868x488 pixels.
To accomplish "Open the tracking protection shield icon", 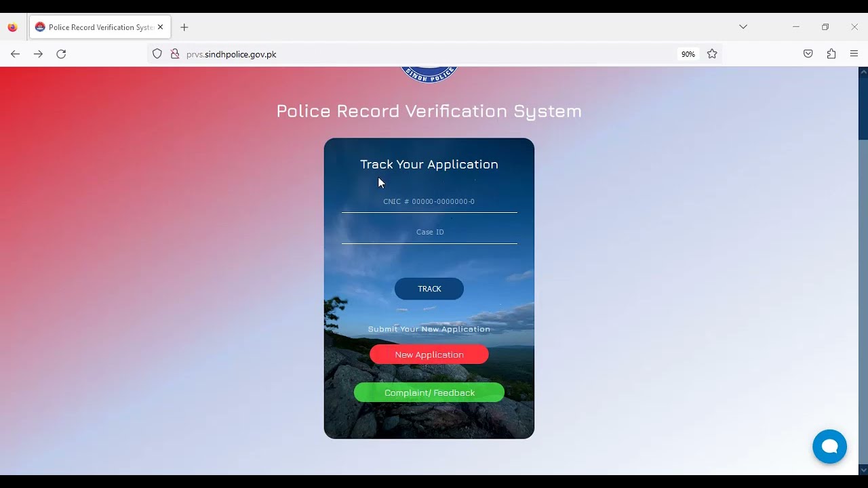I will coord(157,54).
